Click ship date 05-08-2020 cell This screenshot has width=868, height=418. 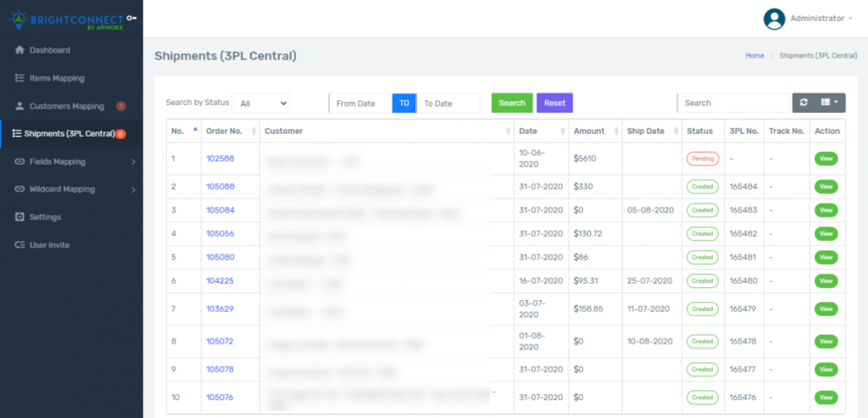pyautogui.click(x=650, y=209)
